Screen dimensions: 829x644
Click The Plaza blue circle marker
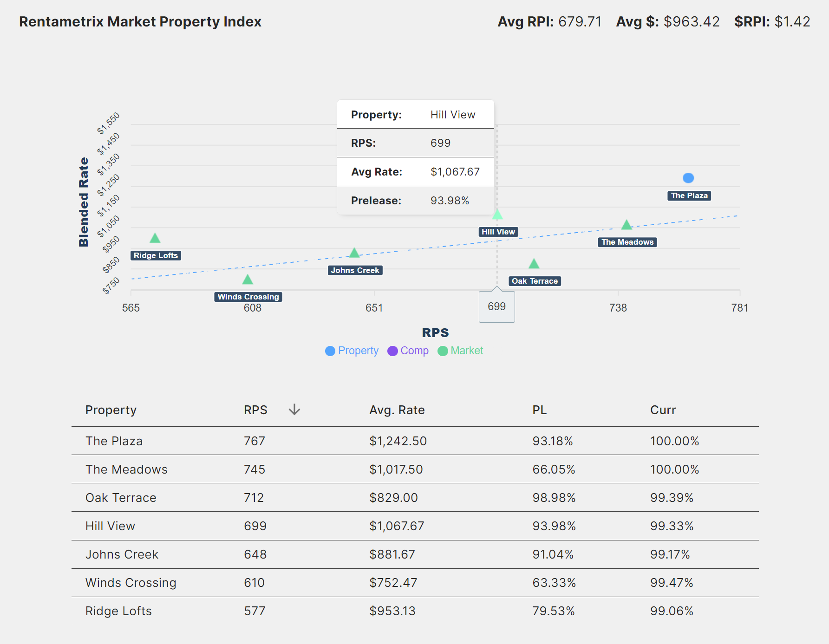tap(688, 178)
